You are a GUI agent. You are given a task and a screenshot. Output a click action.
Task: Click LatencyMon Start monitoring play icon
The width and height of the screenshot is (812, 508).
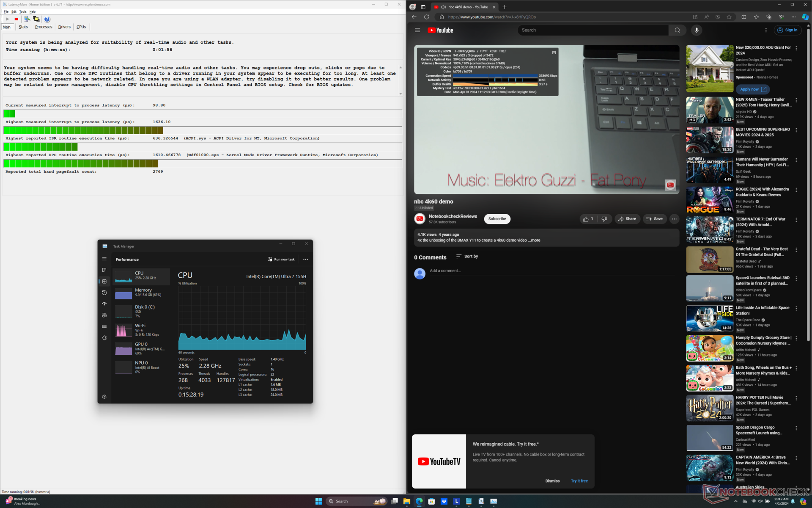tap(7, 19)
